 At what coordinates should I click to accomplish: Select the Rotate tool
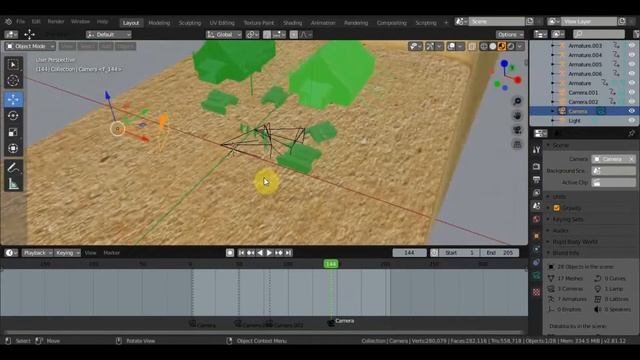[x=13, y=116]
